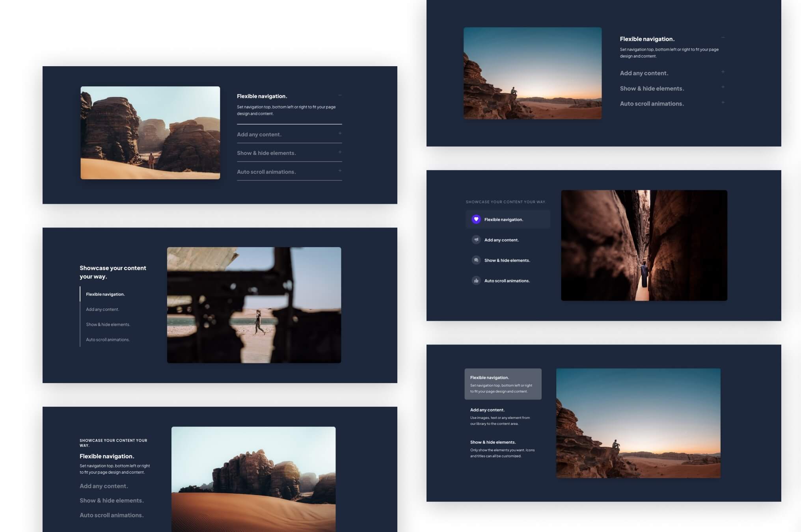Click the Show & hide elements heading
The image size is (801, 532).
(x=493, y=442)
